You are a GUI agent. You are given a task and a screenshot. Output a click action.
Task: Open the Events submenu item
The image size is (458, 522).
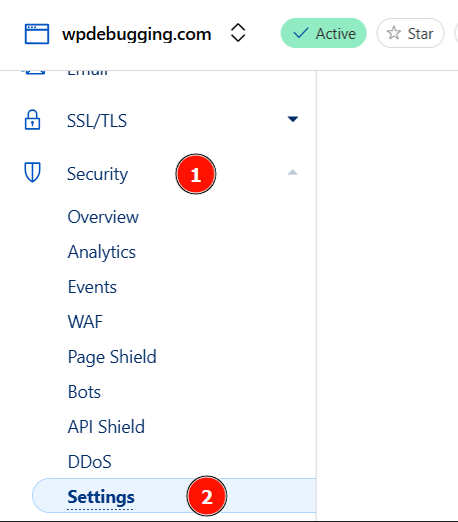(92, 287)
